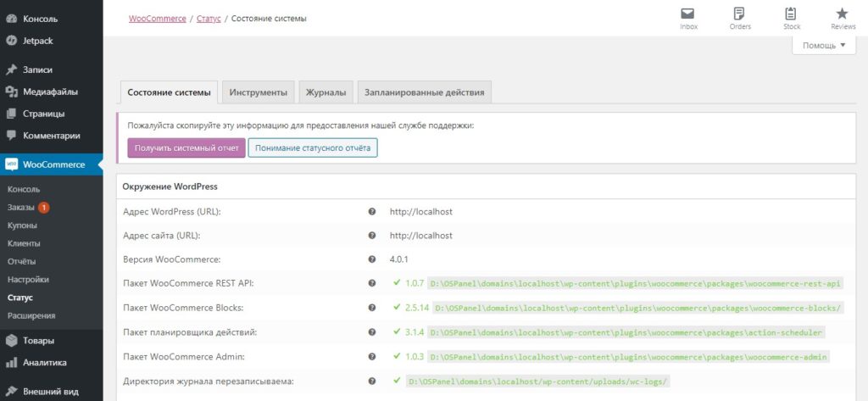Click the Консоль dashboard icon in sidebar

[11, 19]
